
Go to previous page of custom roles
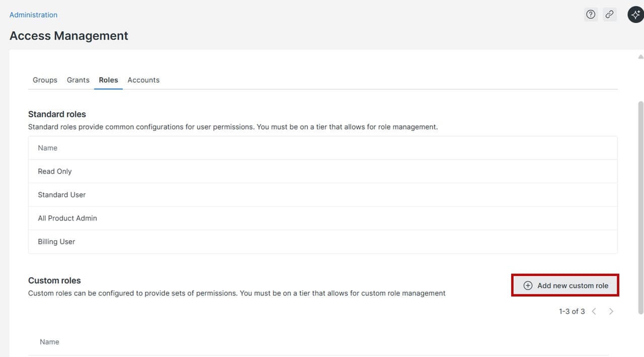pyautogui.click(x=594, y=312)
